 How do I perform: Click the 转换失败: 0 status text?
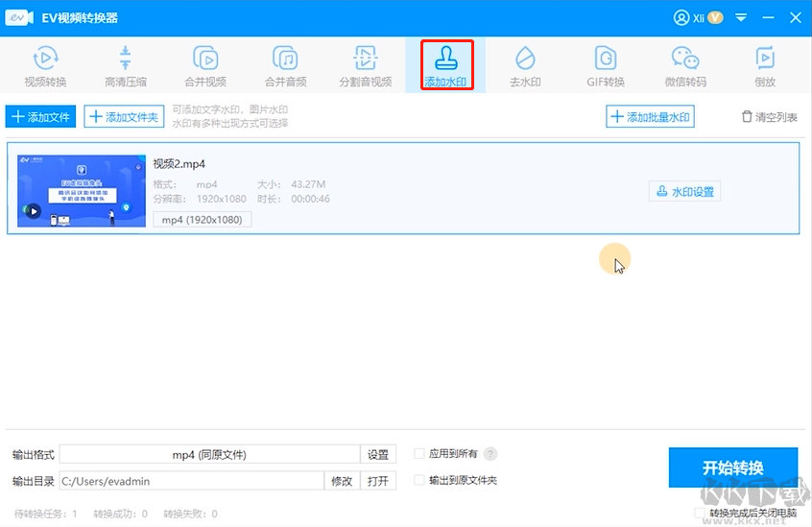click(x=191, y=514)
